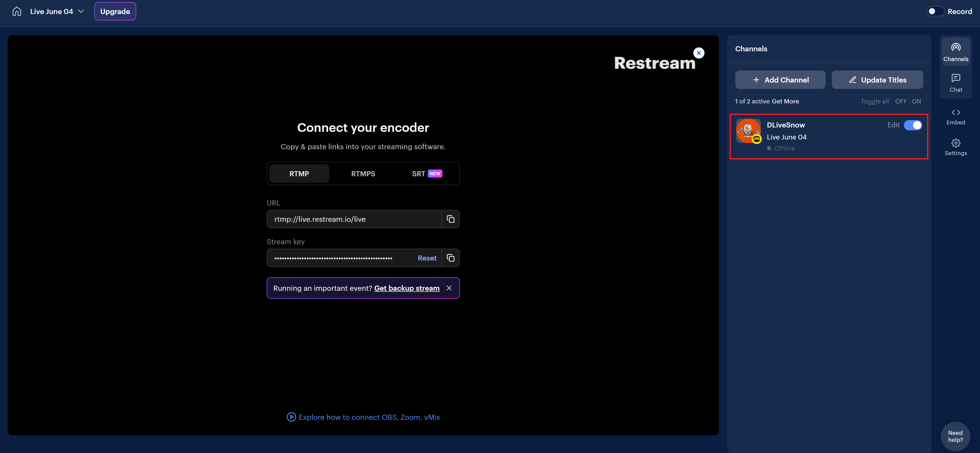Dismiss the backup stream banner
The image size is (980, 453).
(449, 288)
